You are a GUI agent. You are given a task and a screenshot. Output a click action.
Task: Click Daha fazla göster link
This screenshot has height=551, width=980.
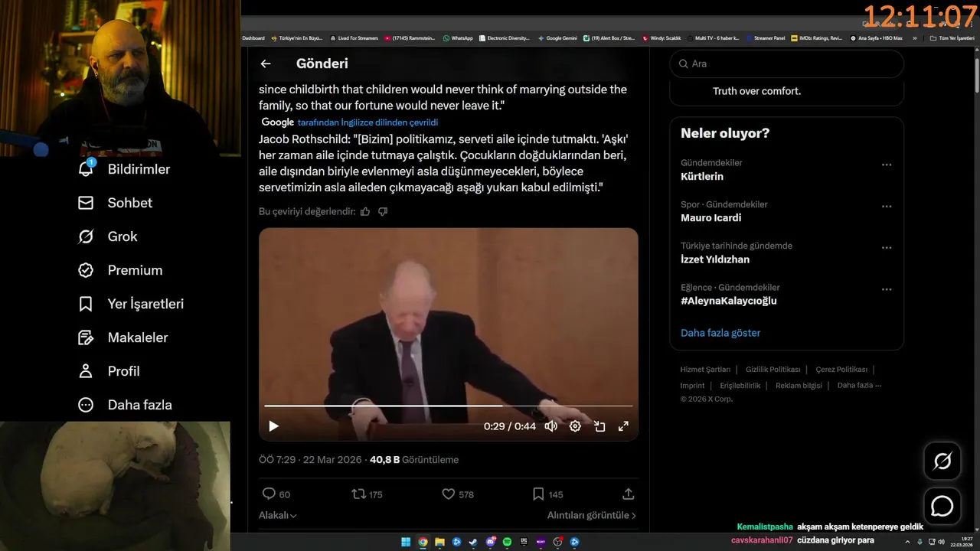[720, 333]
